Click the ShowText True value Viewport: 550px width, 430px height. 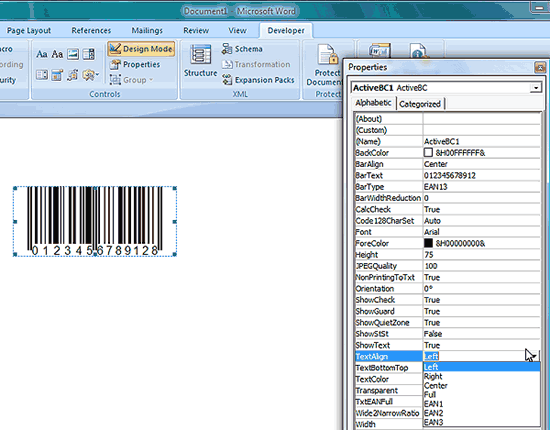(482, 345)
